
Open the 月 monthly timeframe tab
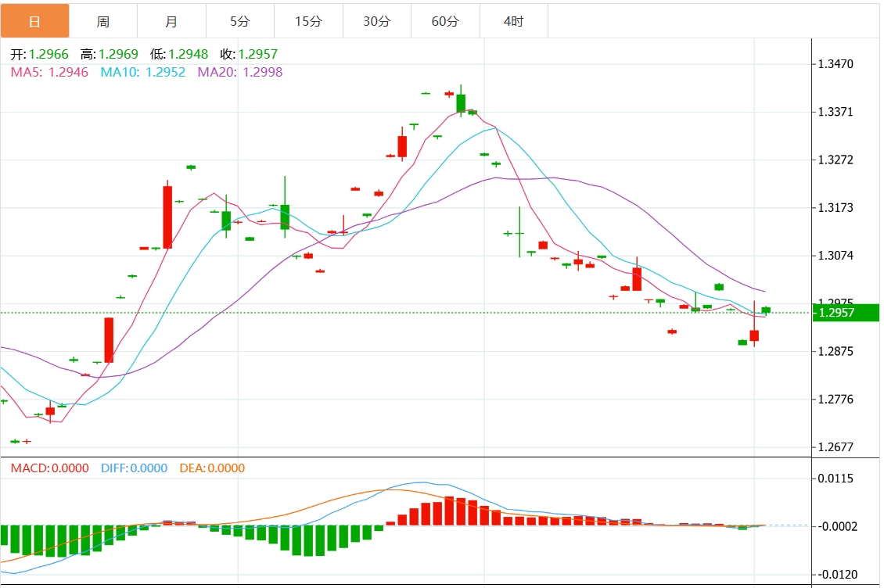pyautogui.click(x=171, y=21)
